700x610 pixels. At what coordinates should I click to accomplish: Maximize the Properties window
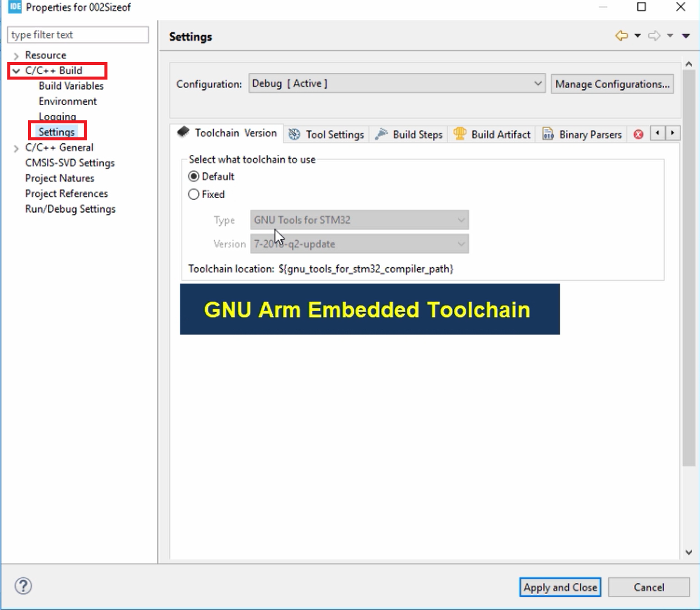(641, 7)
